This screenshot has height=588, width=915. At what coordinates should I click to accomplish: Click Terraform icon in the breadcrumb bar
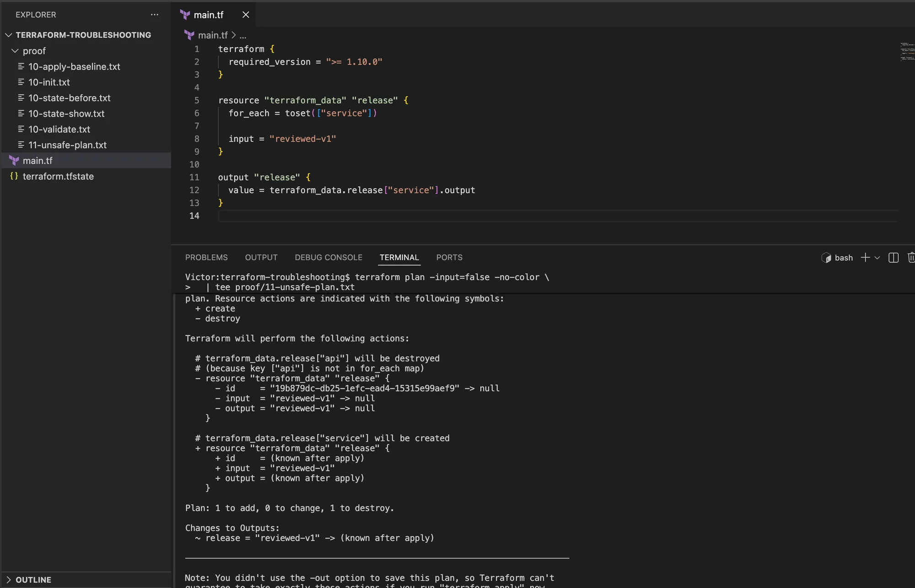pyautogui.click(x=189, y=35)
